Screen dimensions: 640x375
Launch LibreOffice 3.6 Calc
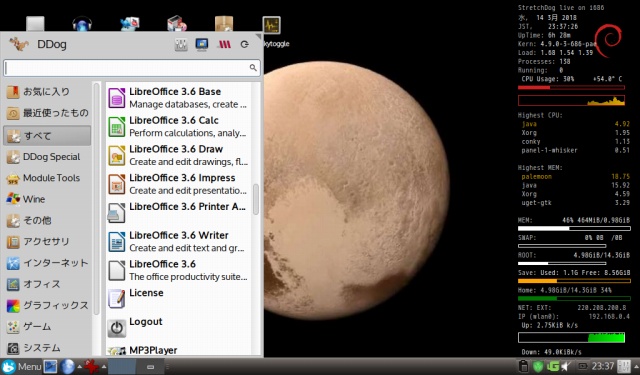pos(178,126)
